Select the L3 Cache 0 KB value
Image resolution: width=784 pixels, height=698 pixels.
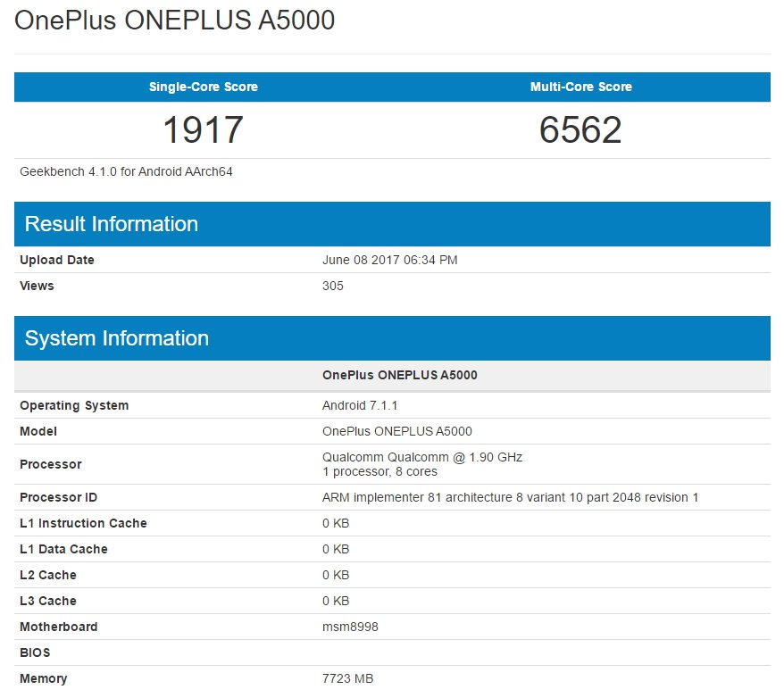point(336,601)
